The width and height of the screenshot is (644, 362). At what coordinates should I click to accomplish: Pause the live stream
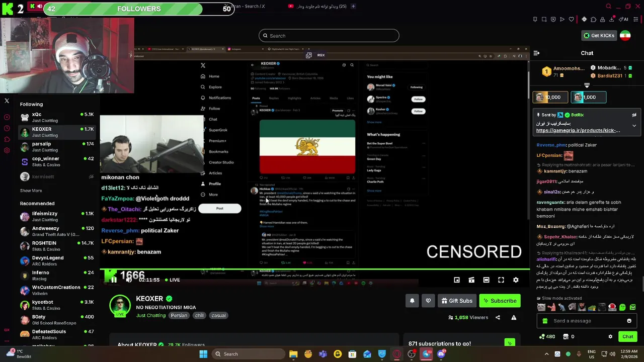[114, 280]
